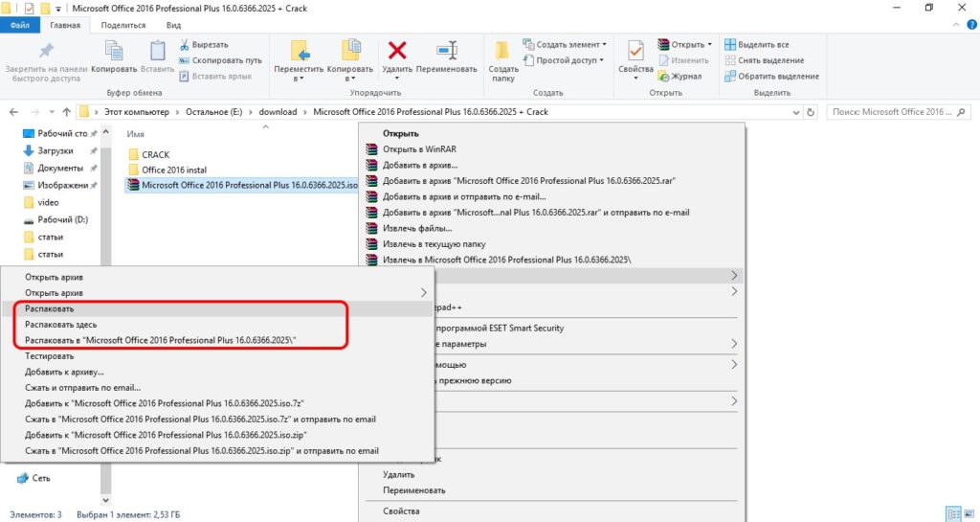Image resolution: width=980 pixels, height=522 pixels.
Task: Click the Back navigation arrow
Action: pos(13,112)
